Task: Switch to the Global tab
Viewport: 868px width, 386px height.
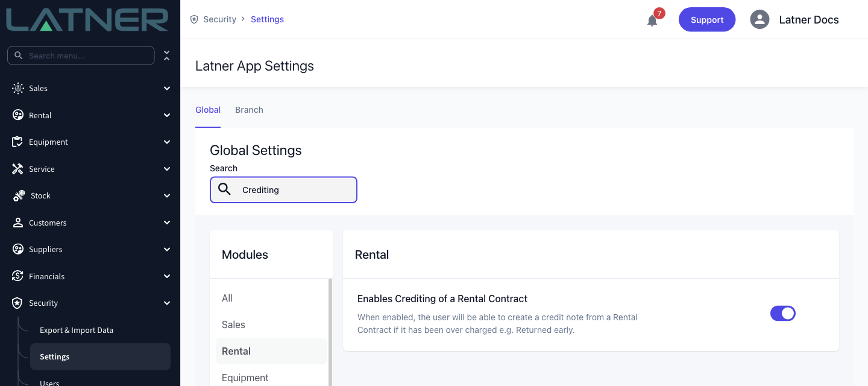Action: point(208,110)
